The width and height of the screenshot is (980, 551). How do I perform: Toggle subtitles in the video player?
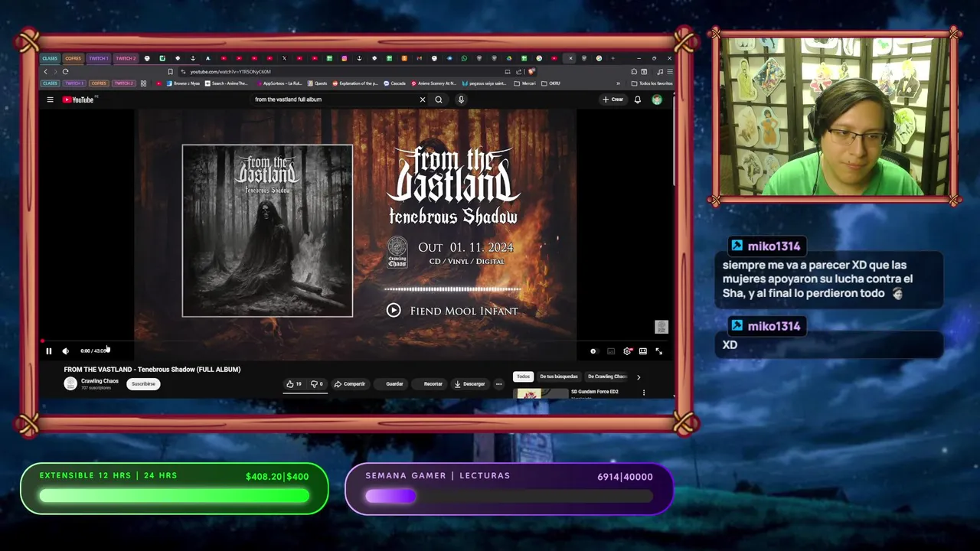pos(611,351)
